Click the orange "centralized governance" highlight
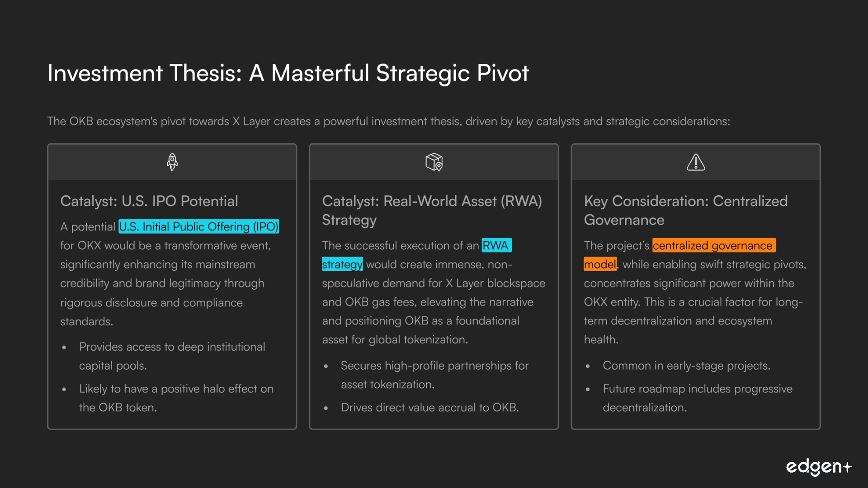Screen dimensions: 868x488 [x=713, y=245]
